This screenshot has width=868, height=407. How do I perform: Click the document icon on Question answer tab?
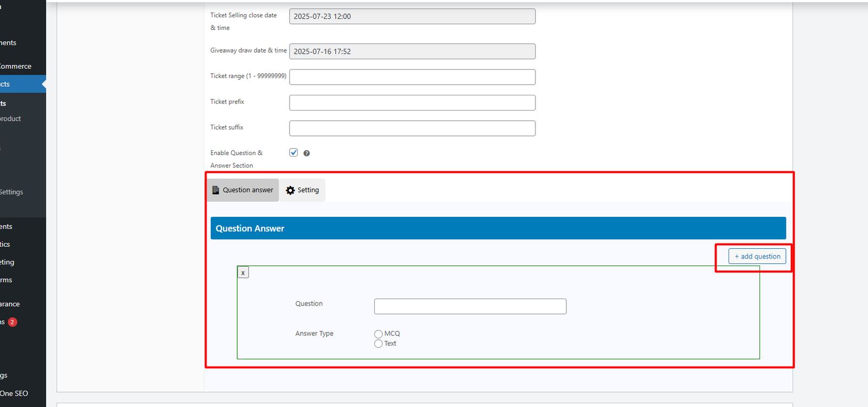[x=215, y=190]
